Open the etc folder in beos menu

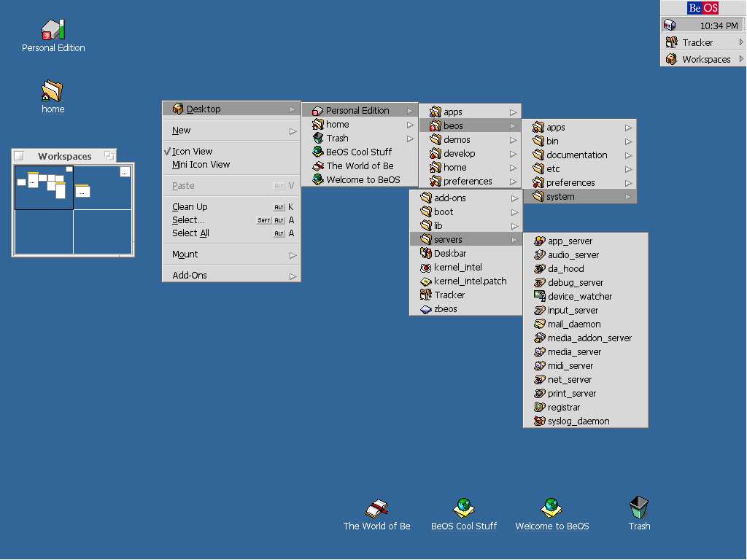579,169
